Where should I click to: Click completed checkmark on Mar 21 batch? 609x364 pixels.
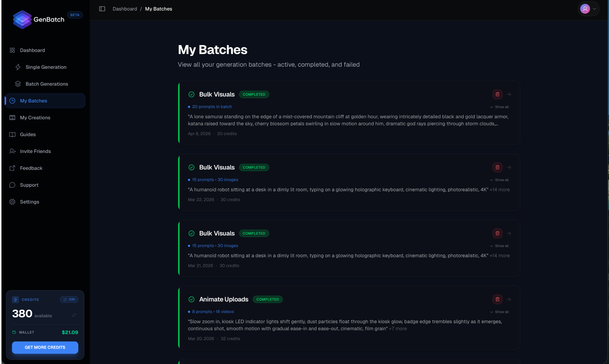point(191,233)
